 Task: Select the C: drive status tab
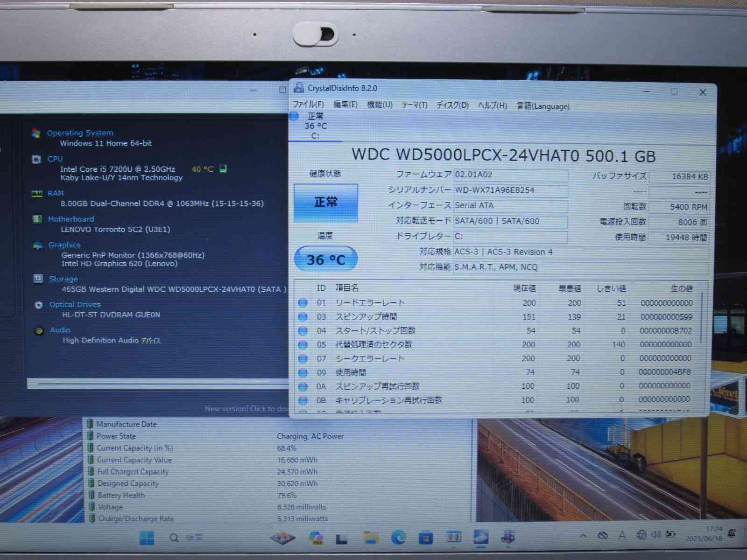[315, 126]
